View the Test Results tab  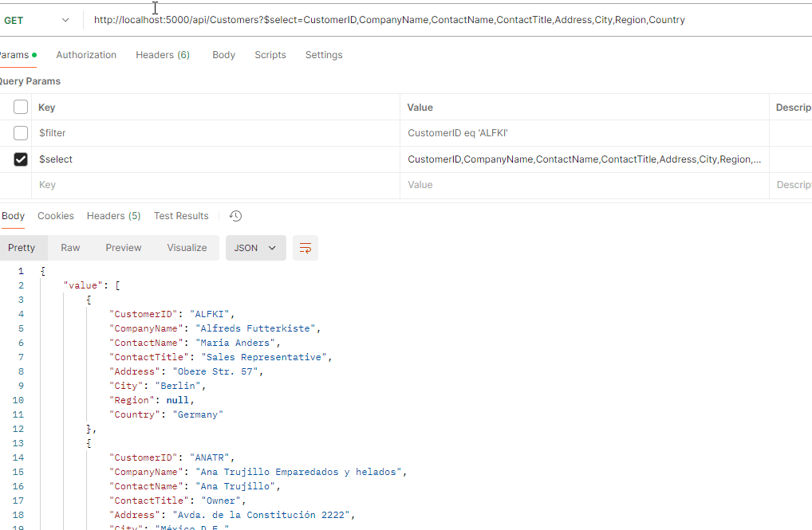click(x=181, y=216)
